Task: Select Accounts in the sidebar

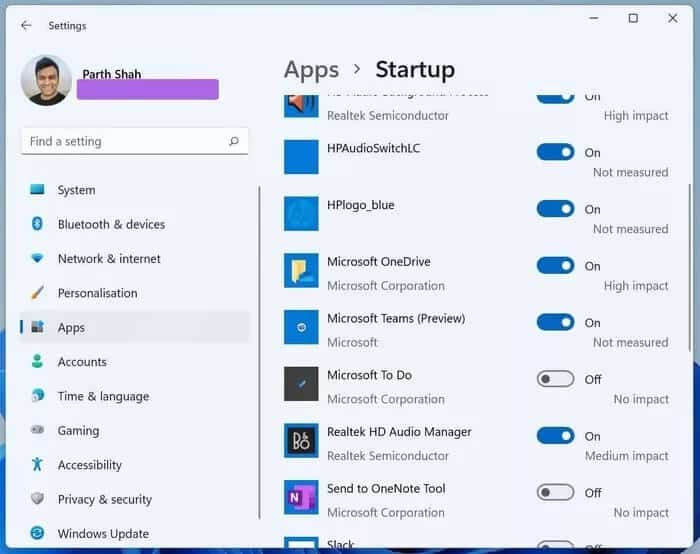Action: tap(134, 362)
